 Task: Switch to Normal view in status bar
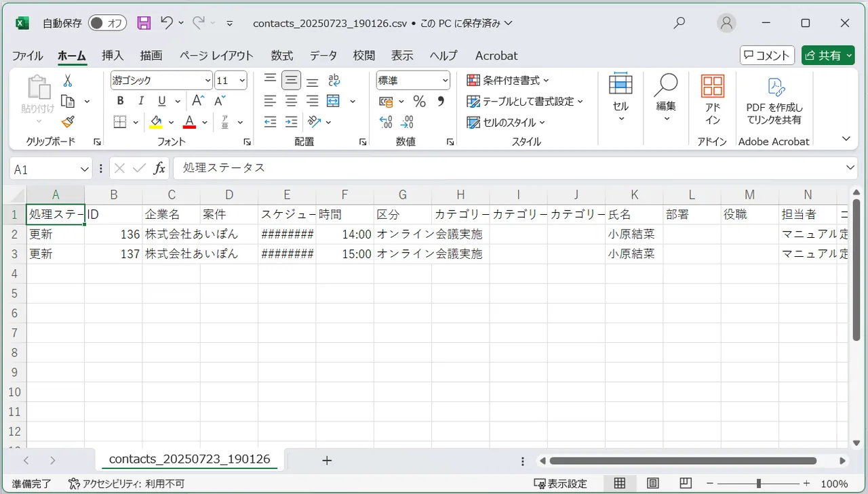620,484
